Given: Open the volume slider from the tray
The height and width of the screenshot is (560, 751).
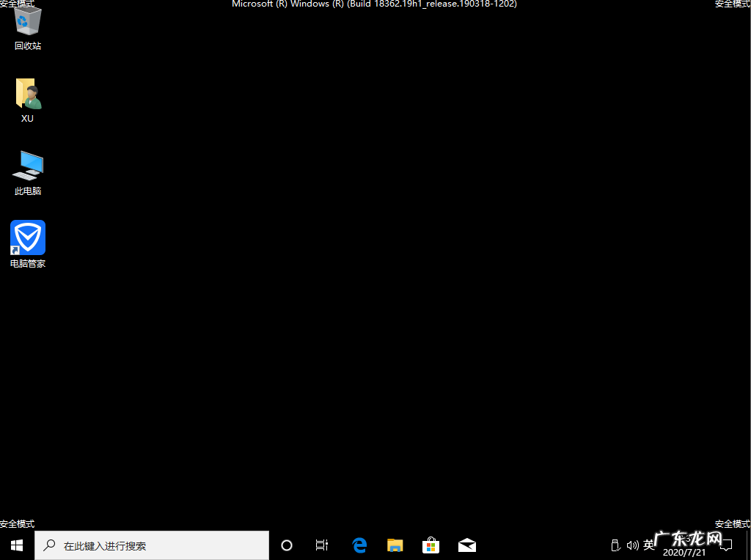Looking at the screenshot, I should tap(632, 545).
